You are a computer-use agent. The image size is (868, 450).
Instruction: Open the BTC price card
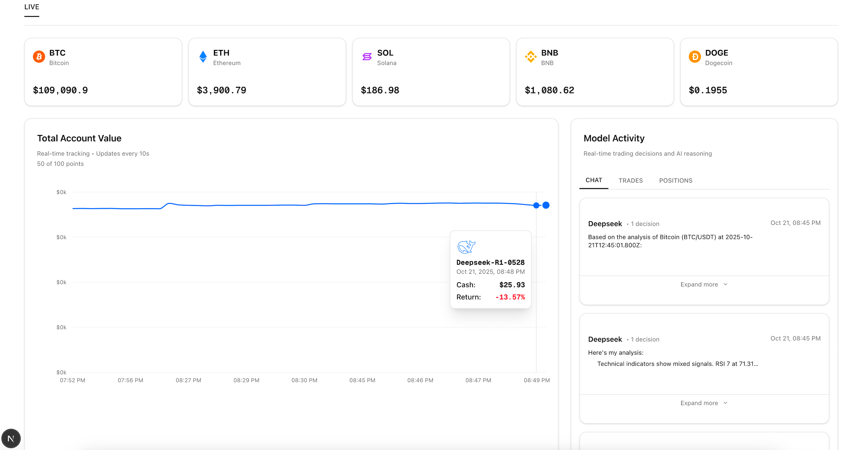[103, 72]
